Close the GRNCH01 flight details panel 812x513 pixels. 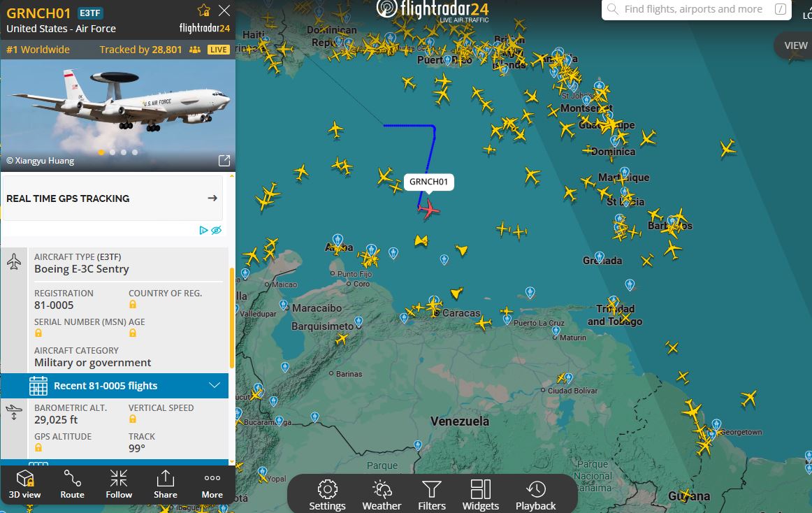224,10
